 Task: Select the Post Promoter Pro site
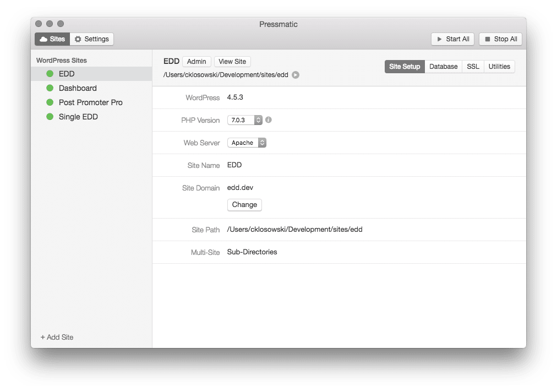coord(91,102)
